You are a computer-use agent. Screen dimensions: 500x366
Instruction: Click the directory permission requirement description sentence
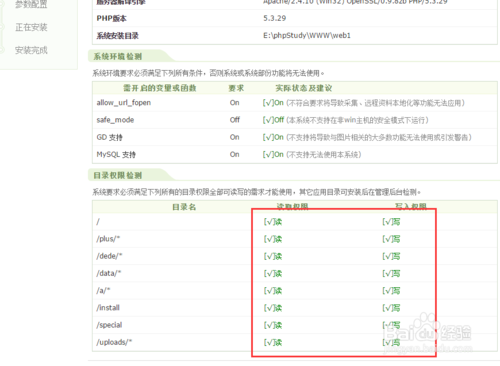click(x=257, y=192)
